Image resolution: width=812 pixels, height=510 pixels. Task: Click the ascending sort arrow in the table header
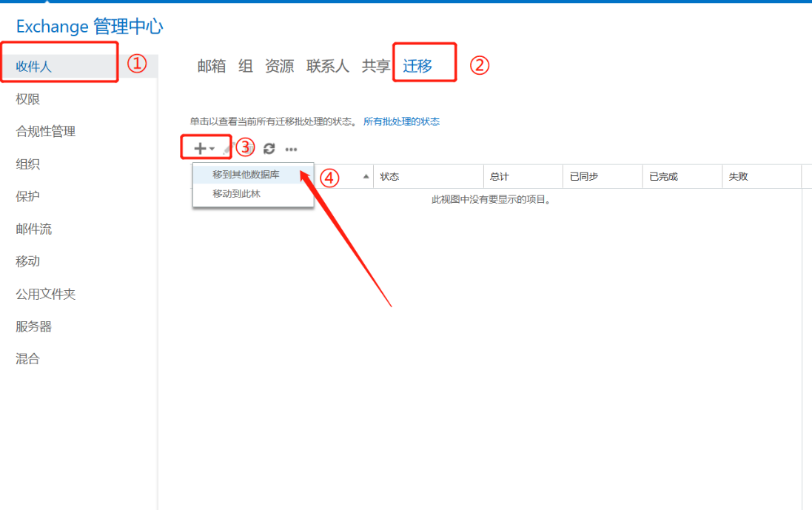point(366,177)
